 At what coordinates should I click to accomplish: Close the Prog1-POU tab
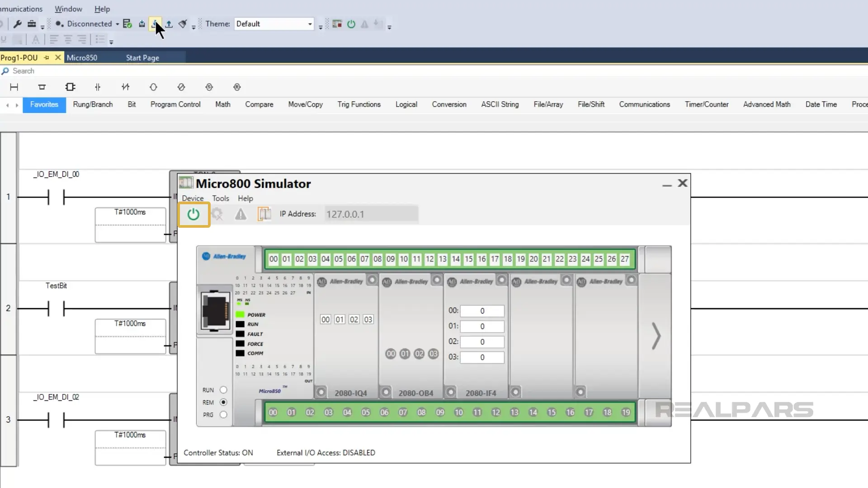(58, 57)
